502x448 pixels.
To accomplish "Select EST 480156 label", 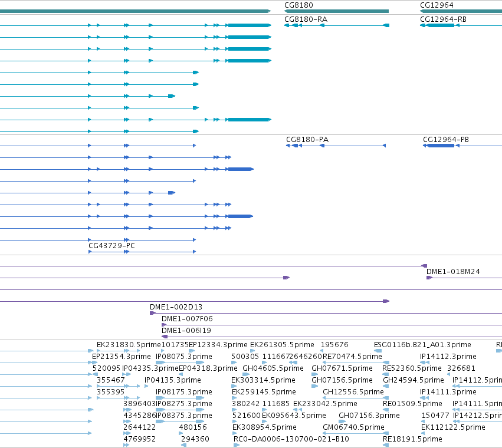I will (x=193, y=427).
